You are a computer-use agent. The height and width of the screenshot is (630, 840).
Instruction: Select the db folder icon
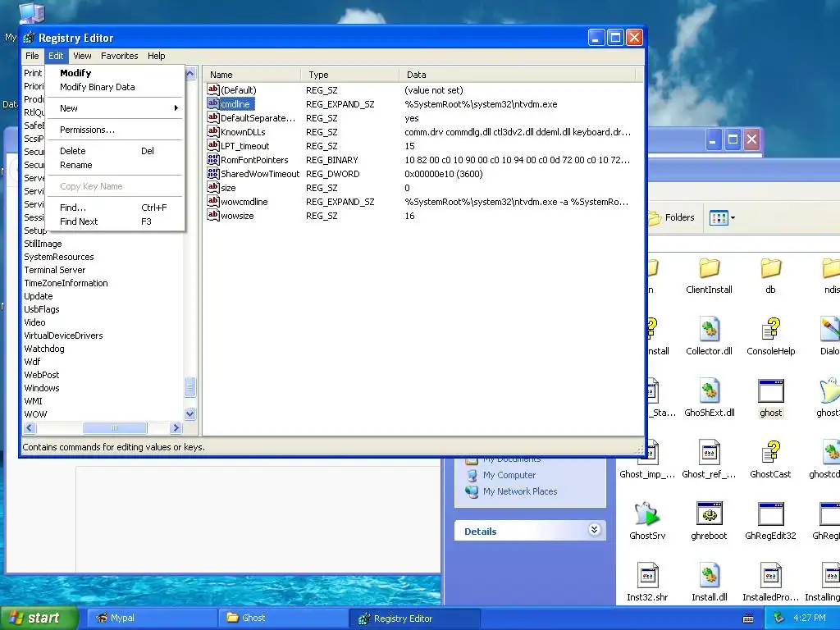click(771, 268)
